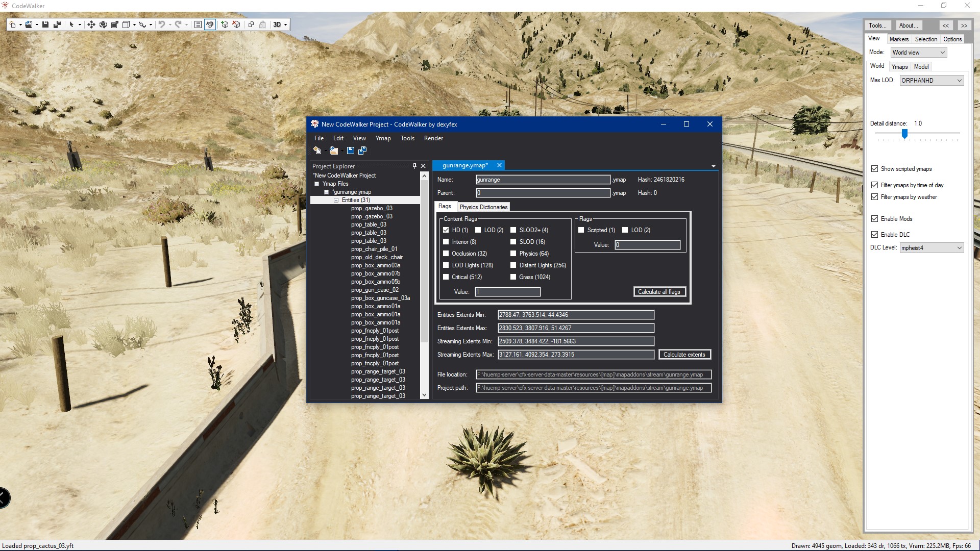The height and width of the screenshot is (551, 980).
Task: Toggle the project window button in toolbar
Action: tap(210, 24)
